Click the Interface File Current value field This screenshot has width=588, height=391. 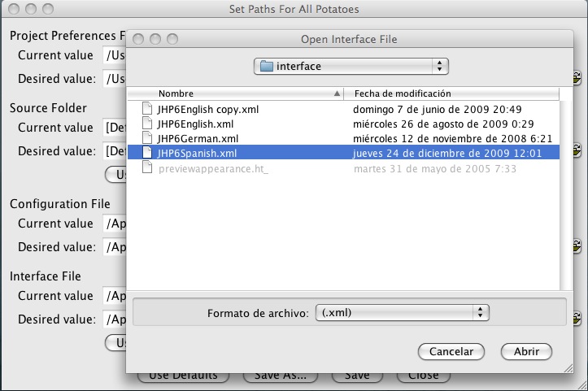[115, 296]
